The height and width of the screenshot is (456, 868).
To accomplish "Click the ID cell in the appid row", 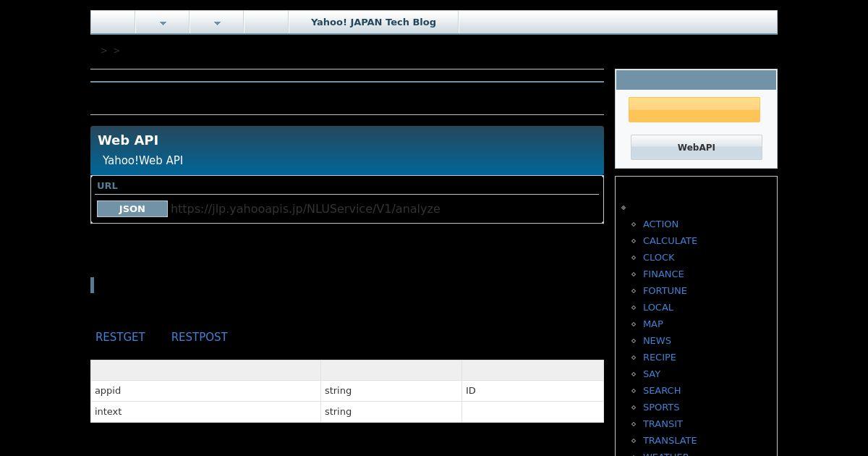I will click(533, 391).
